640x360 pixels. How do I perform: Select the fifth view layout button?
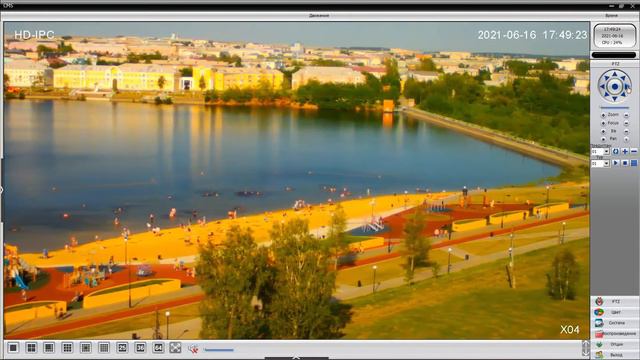pyautogui.click(x=86, y=348)
